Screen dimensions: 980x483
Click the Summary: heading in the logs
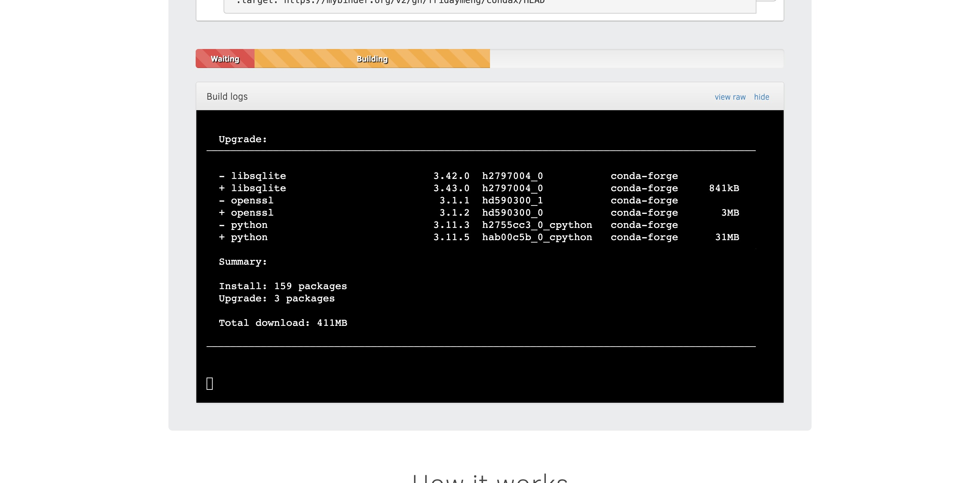click(x=242, y=261)
